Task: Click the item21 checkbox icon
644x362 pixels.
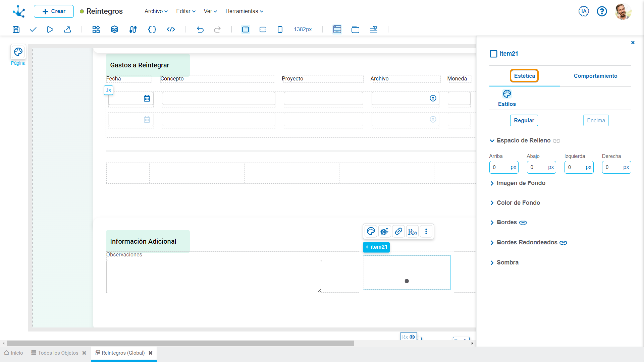Action: 493,54
